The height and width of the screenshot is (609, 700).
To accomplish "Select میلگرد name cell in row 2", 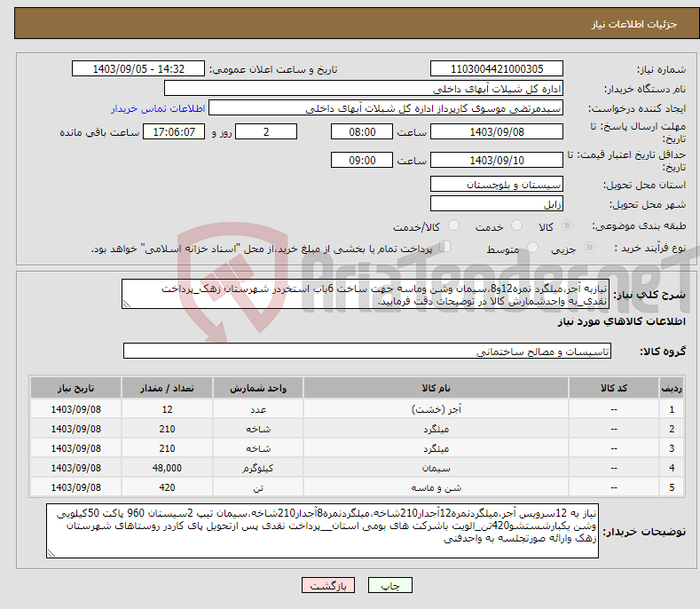I will click(437, 429).
